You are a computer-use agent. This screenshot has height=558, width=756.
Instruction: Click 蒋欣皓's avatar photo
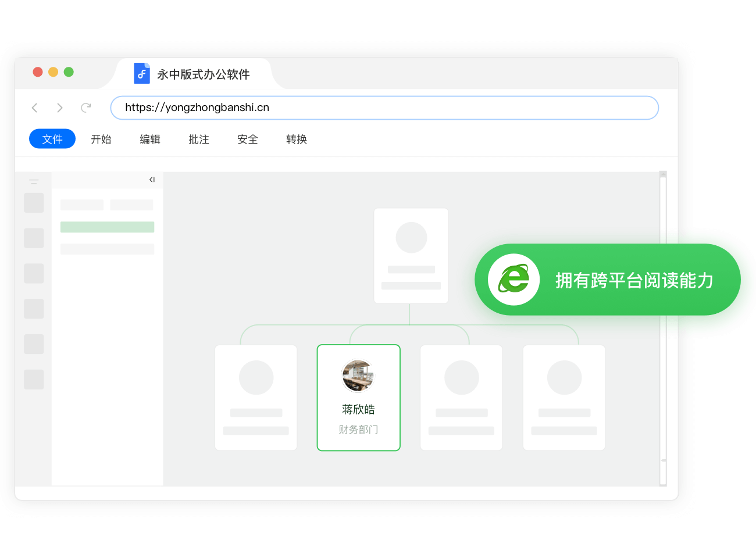[358, 375]
